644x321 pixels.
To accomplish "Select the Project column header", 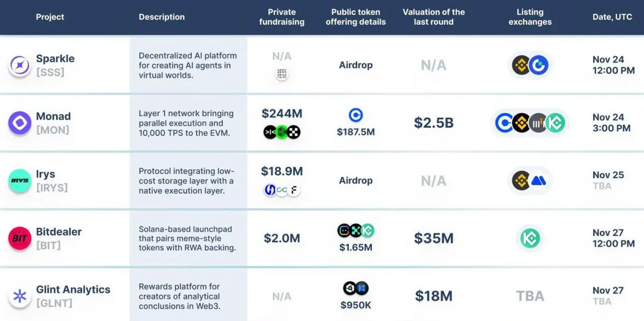I will tap(50, 17).
